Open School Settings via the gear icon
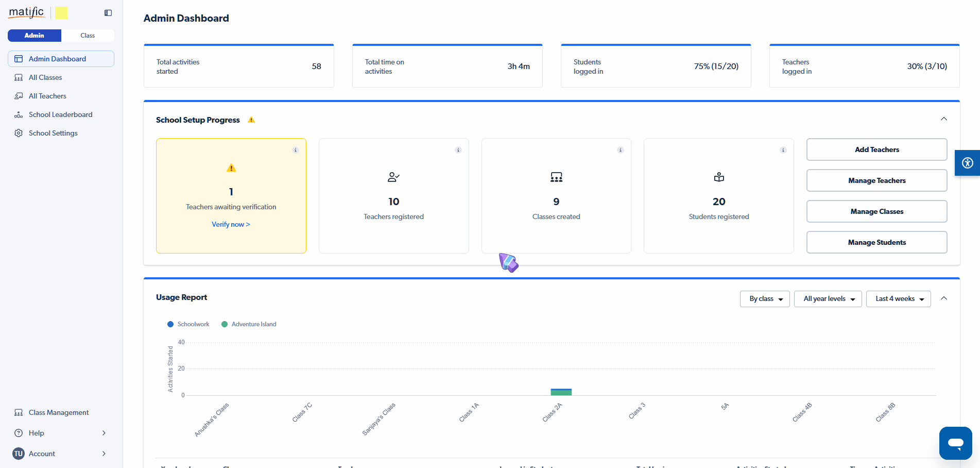 [19, 133]
